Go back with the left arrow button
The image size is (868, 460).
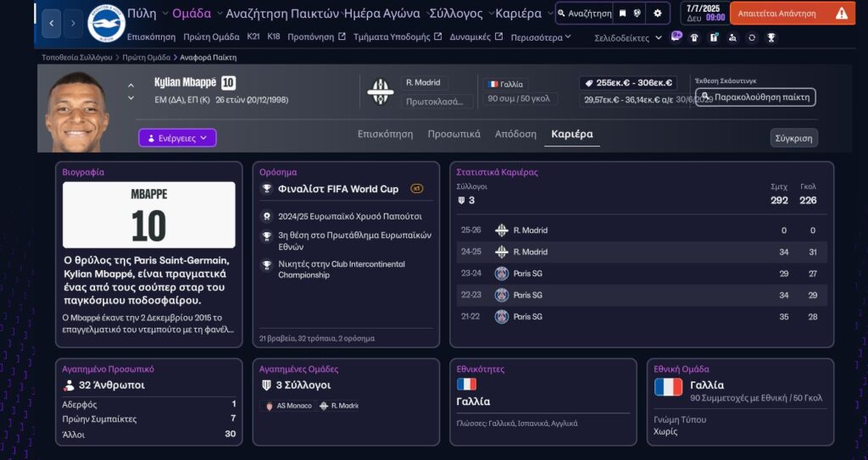pyautogui.click(x=52, y=23)
